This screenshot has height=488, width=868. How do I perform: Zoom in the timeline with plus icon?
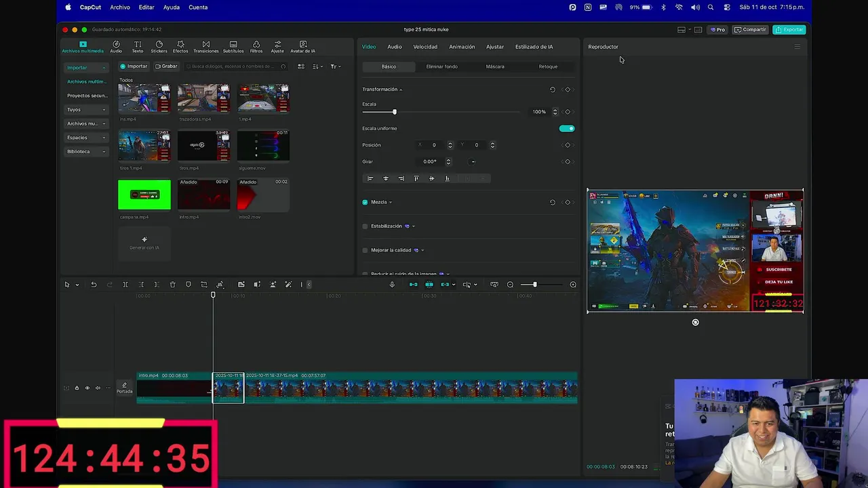(x=573, y=285)
